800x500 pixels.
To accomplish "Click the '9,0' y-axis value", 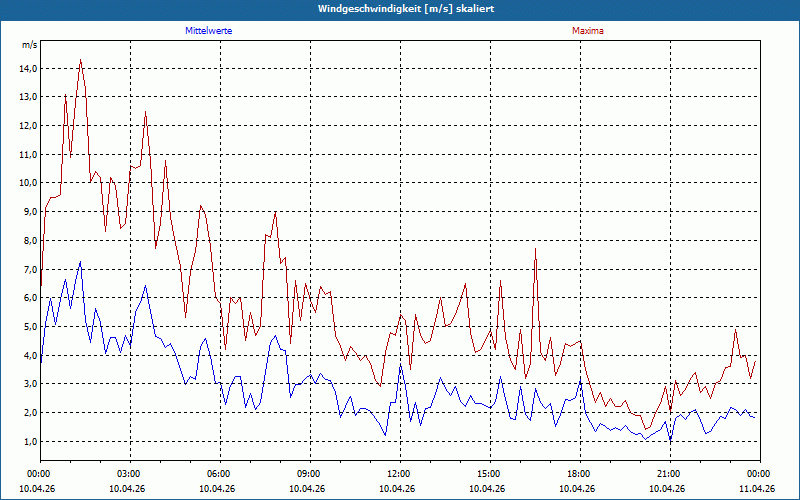I will 31,212.
